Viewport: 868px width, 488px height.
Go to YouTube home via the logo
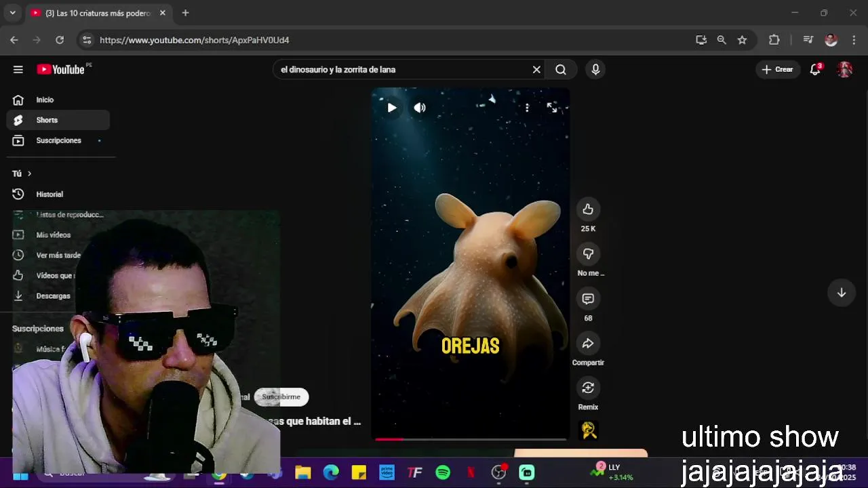tap(60, 69)
